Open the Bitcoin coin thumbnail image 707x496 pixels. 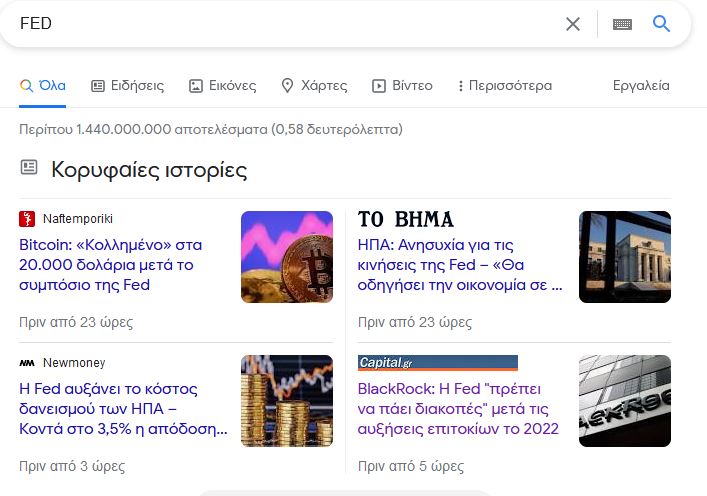tap(287, 257)
